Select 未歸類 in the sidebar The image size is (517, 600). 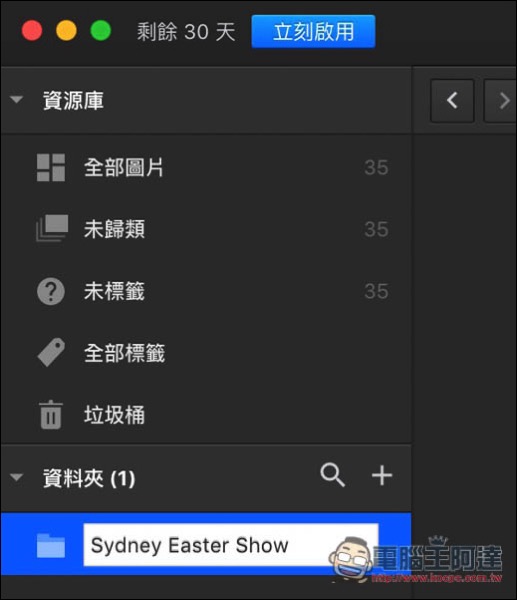pos(206,229)
